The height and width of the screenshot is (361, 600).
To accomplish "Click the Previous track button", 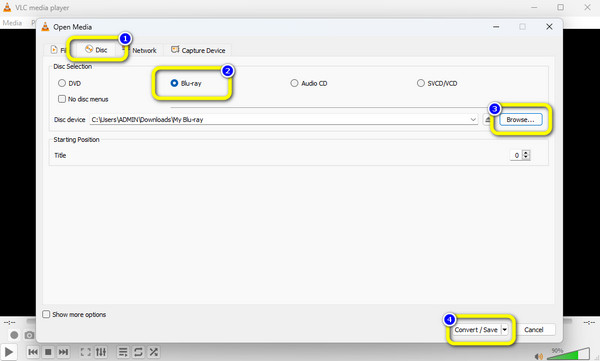I will (x=33, y=352).
